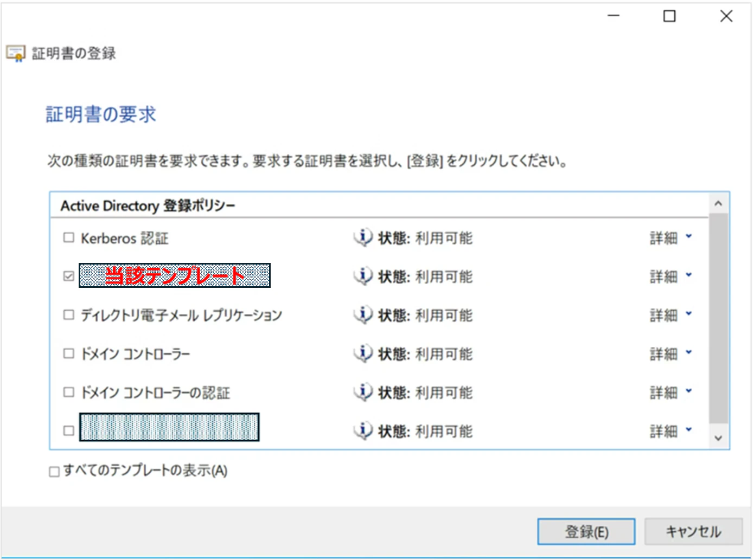
Task: Select Kerberos 認証 template name
Action: (125, 239)
